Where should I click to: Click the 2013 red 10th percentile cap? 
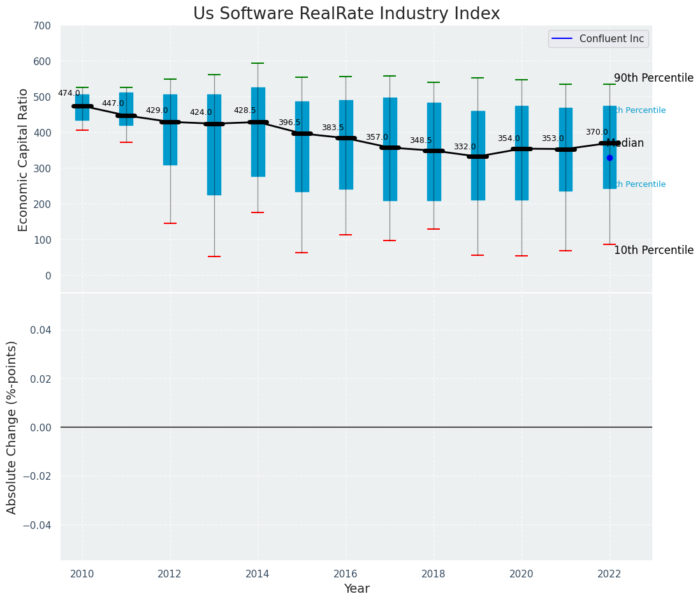(214, 256)
